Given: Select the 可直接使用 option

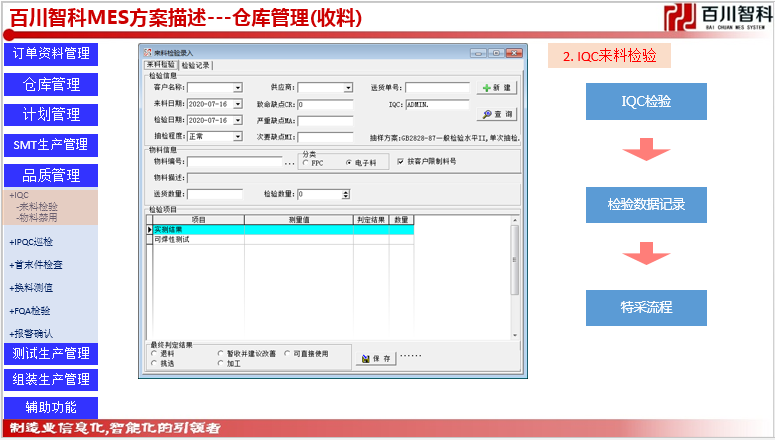Looking at the screenshot, I should click(x=287, y=353).
